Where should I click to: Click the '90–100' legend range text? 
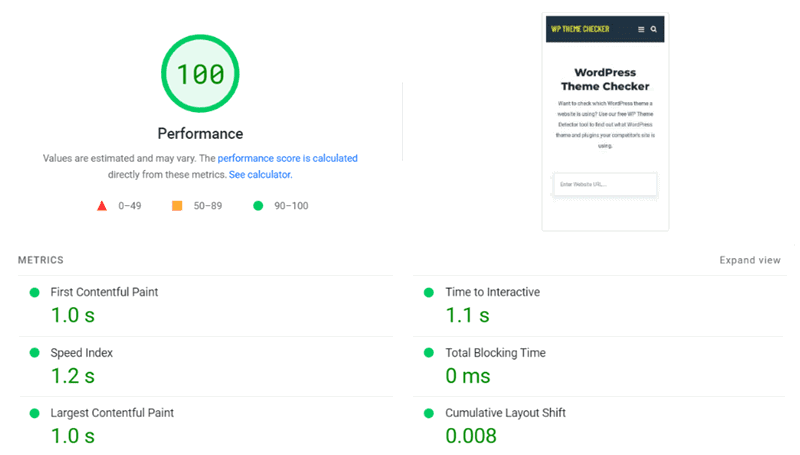tap(291, 206)
